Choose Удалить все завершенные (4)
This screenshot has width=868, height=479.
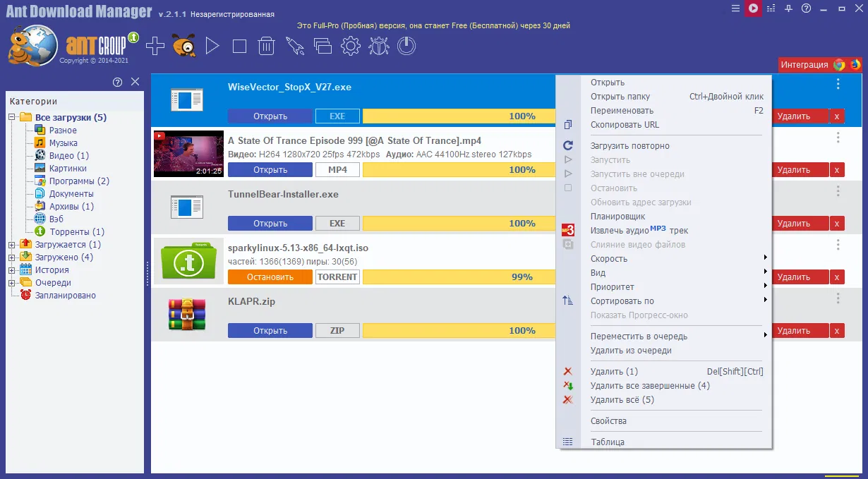point(664,386)
